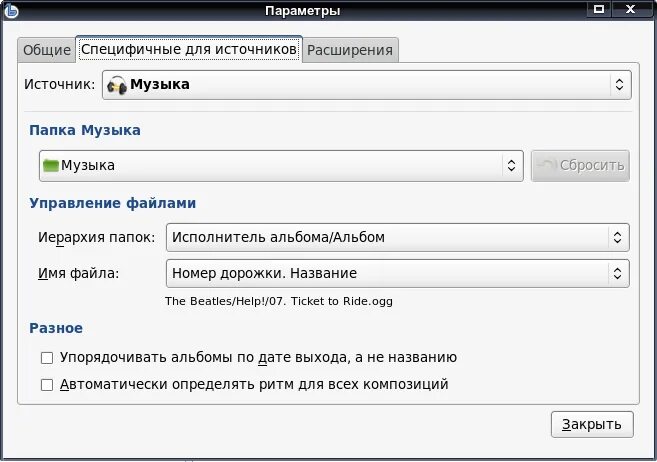The height and width of the screenshot is (462, 657).
Task: Click the Папка Музыка section heading
Action: [85, 130]
